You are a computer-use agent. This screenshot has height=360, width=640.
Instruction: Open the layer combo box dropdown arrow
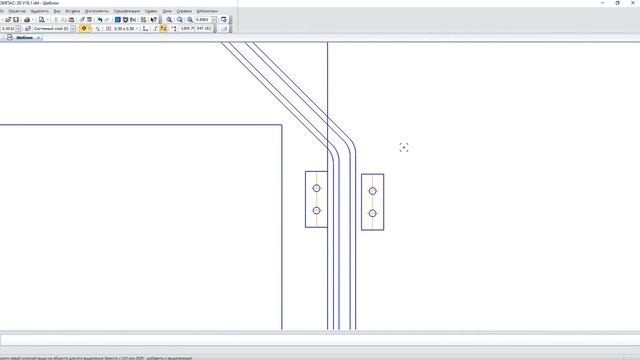coord(73,29)
